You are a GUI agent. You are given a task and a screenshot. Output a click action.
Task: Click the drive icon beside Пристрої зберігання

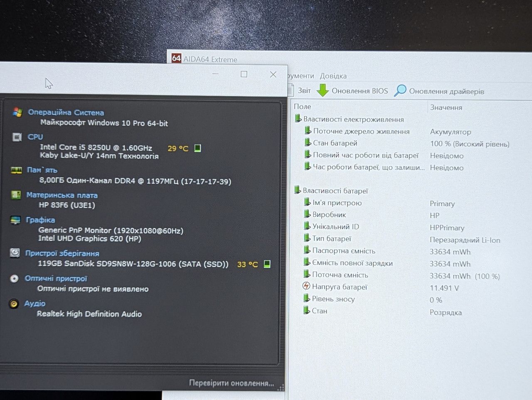(x=15, y=253)
